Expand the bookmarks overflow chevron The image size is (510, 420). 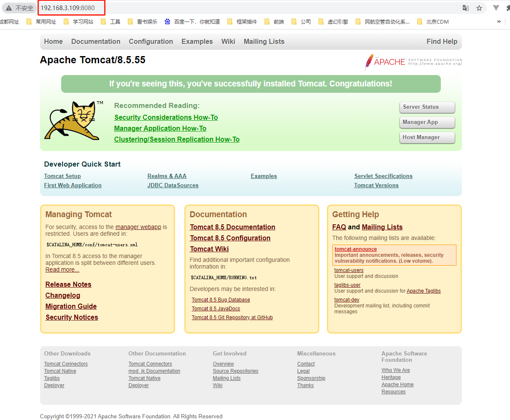499,22
